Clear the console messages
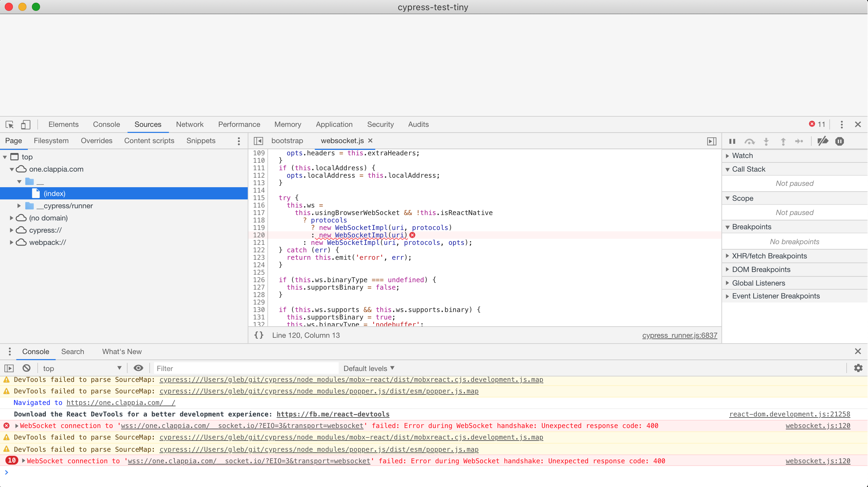This screenshot has width=868, height=487. pos(26,368)
